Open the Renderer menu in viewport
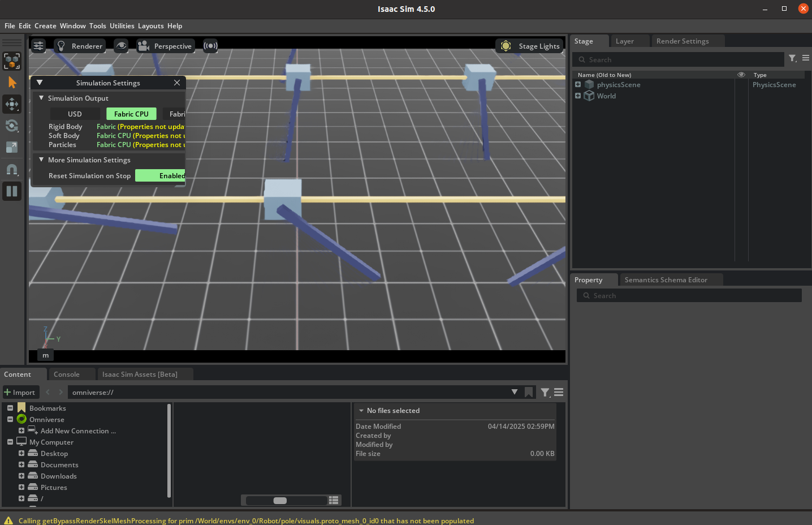The height and width of the screenshot is (525, 812). (x=80, y=46)
